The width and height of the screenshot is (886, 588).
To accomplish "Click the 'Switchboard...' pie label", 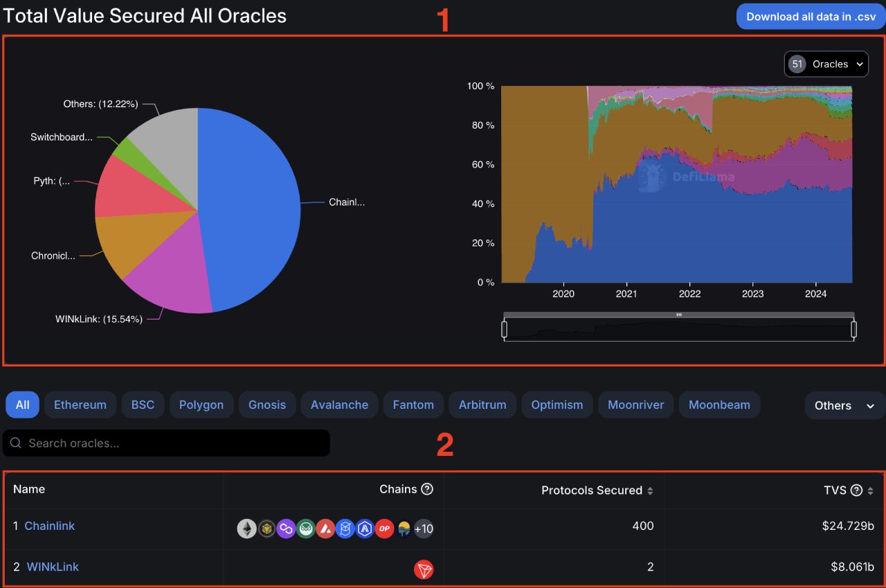I will click(62, 137).
